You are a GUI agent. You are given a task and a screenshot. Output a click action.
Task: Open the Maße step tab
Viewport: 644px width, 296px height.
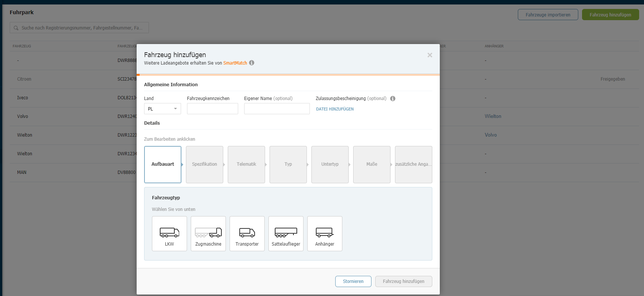click(372, 164)
